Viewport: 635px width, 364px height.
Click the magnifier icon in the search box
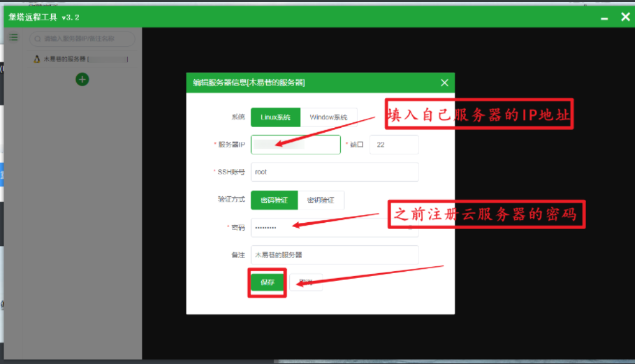click(38, 39)
